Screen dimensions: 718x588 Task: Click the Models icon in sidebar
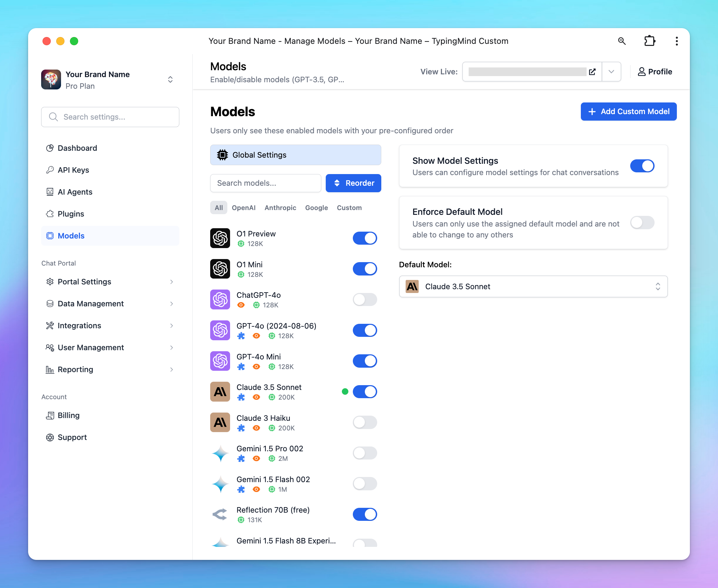[49, 235]
